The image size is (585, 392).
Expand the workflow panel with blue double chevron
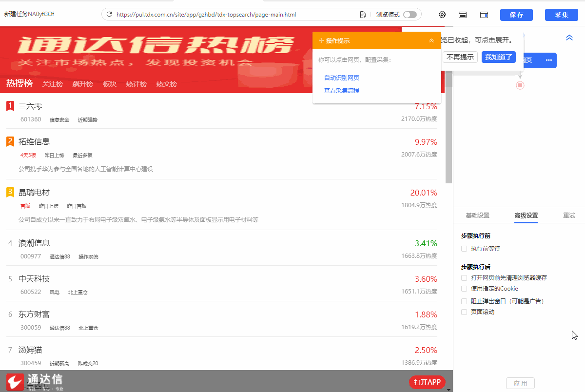(x=569, y=38)
